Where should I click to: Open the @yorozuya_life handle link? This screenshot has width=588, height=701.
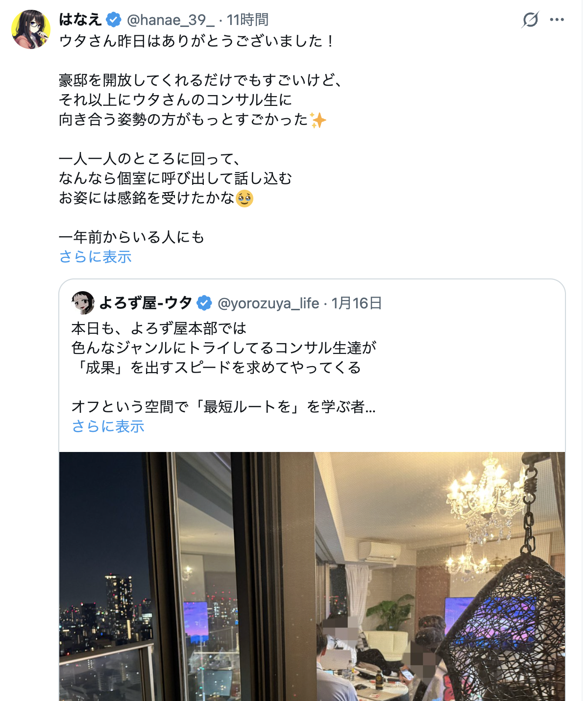coord(268,303)
